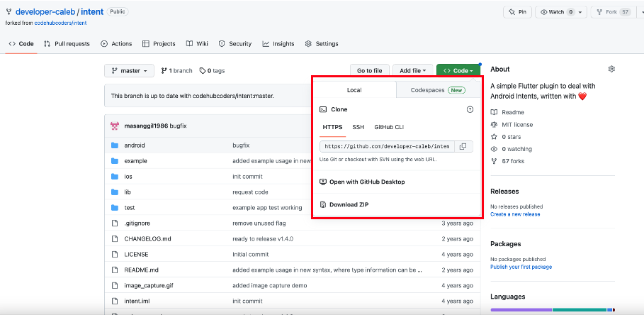The height and width of the screenshot is (315, 644).
Task: Open the CHANGELOG.md file
Action: [147, 239]
